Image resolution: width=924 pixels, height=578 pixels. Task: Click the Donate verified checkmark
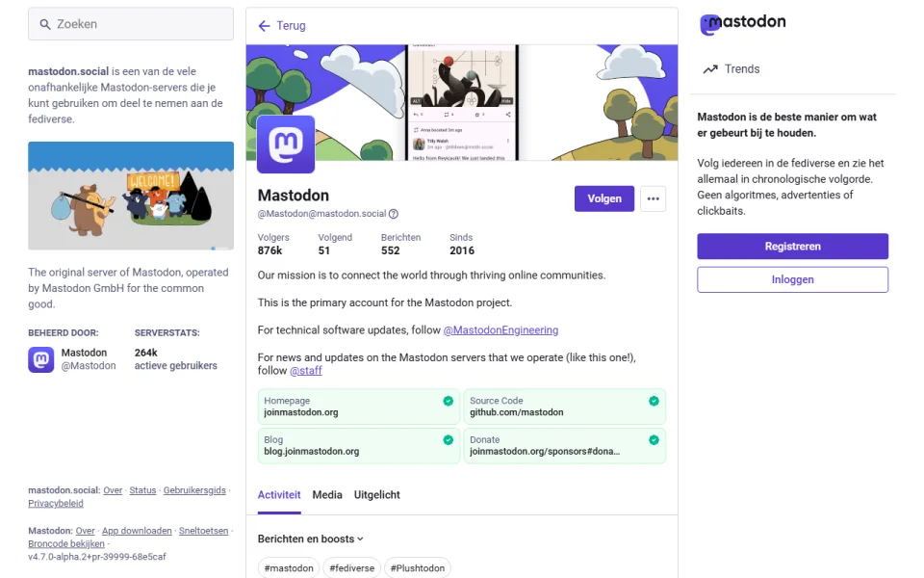[x=654, y=440]
